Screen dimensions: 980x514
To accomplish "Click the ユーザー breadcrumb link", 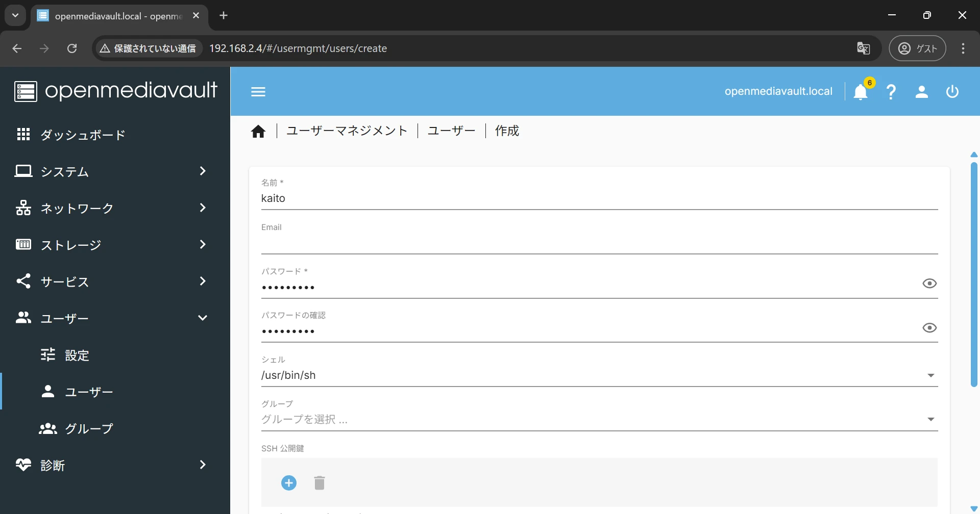I will 452,131.
